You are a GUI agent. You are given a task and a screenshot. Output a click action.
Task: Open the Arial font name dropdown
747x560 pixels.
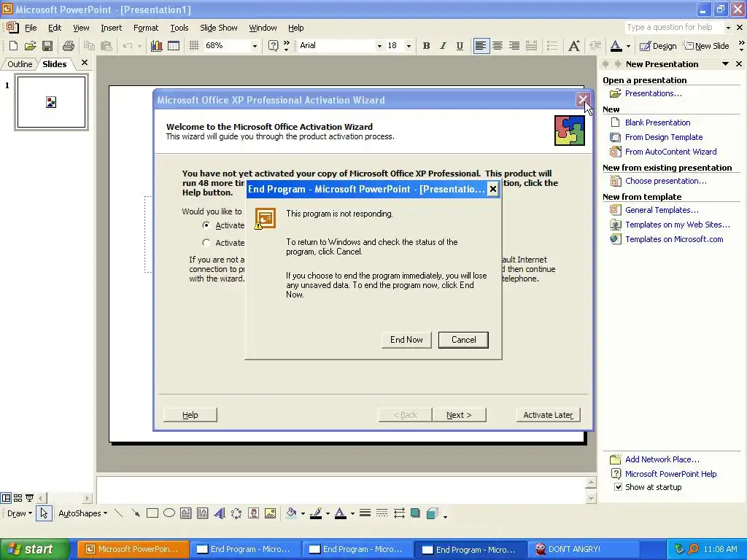pos(379,46)
